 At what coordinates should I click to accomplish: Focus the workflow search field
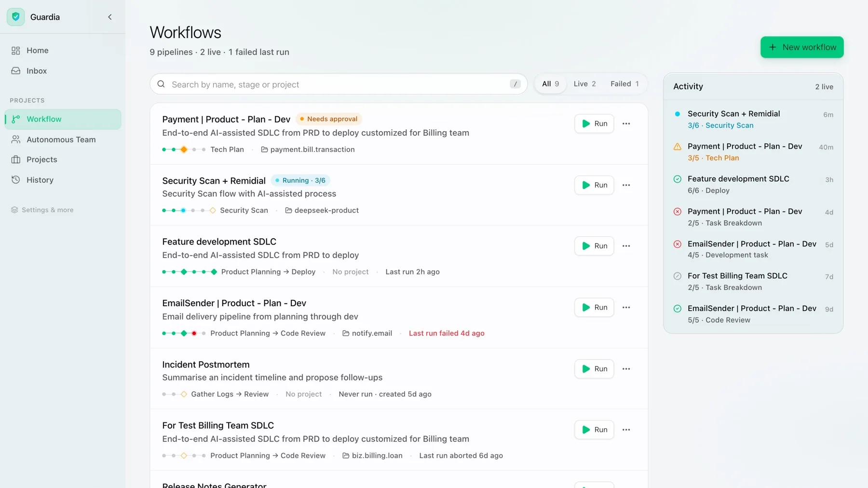click(x=339, y=84)
